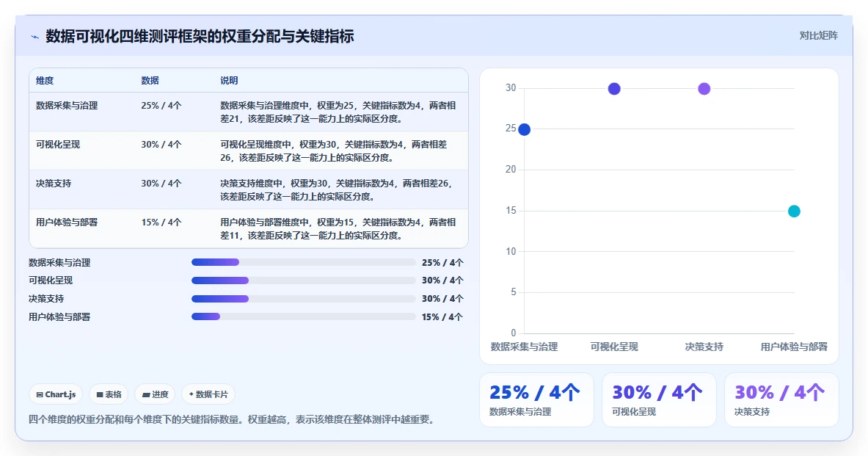Click table cell 决策支持

(54, 183)
